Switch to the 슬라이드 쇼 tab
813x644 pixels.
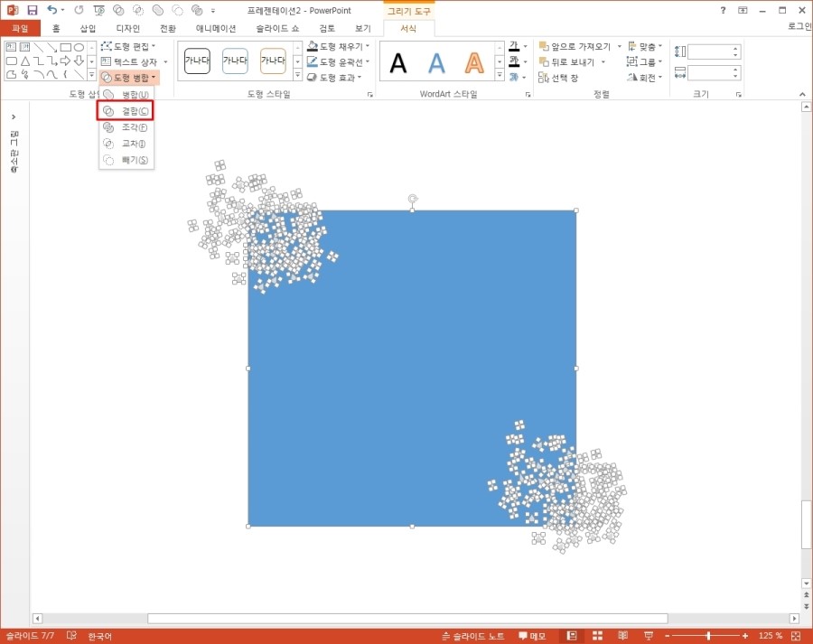pos(277,29)
